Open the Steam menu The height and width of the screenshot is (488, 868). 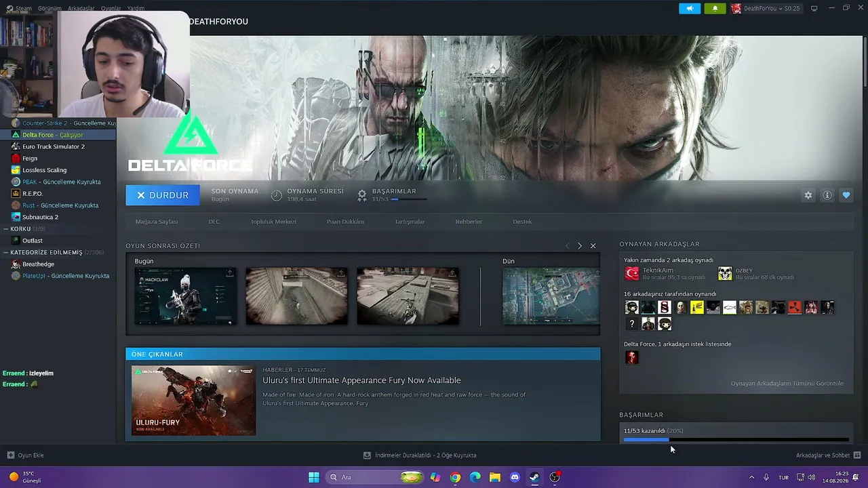tap(24, 9)
